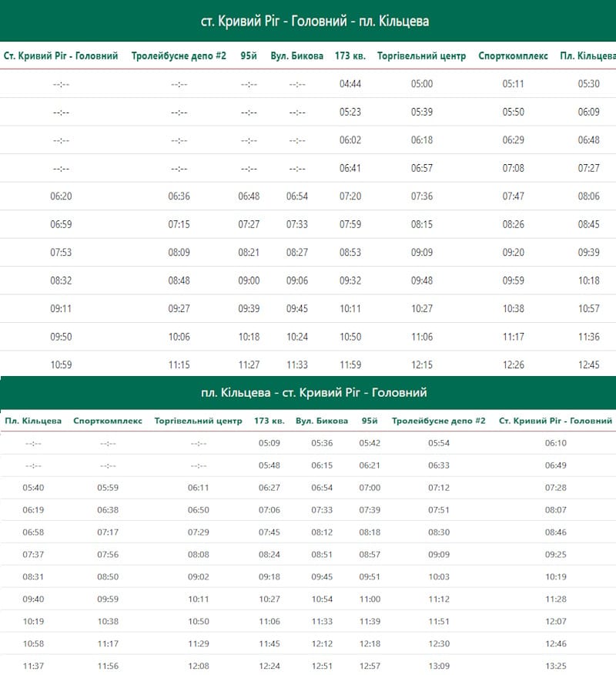Click the 08:31 departure from Пл. Кільцева
This screenshot has width=616, height=675.
(x=33, y=576)
